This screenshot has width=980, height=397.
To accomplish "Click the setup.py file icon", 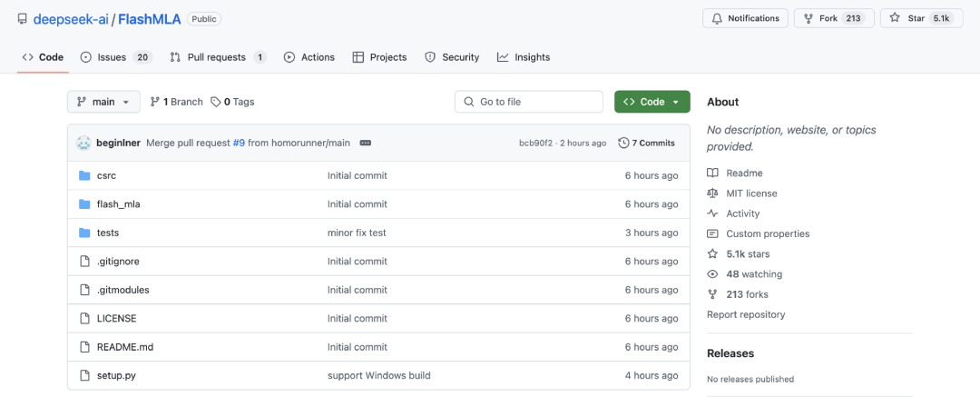I will pos(85,376).
